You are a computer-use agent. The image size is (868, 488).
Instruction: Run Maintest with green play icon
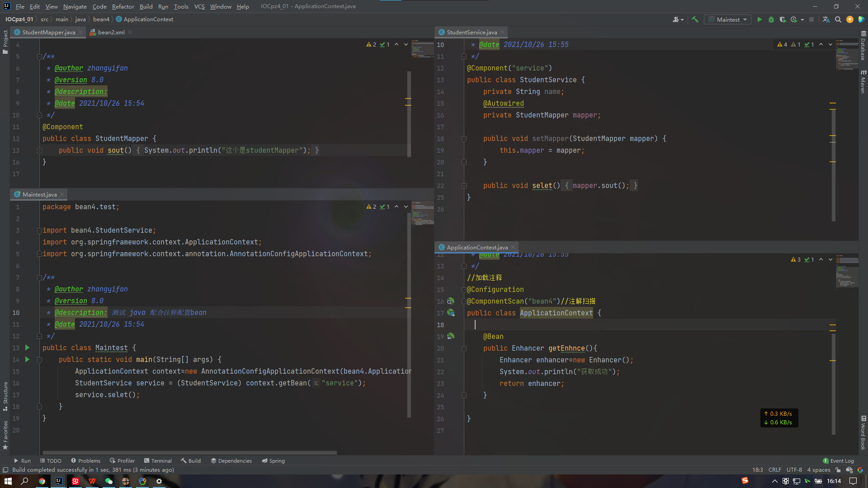click(x=759, y=19)
